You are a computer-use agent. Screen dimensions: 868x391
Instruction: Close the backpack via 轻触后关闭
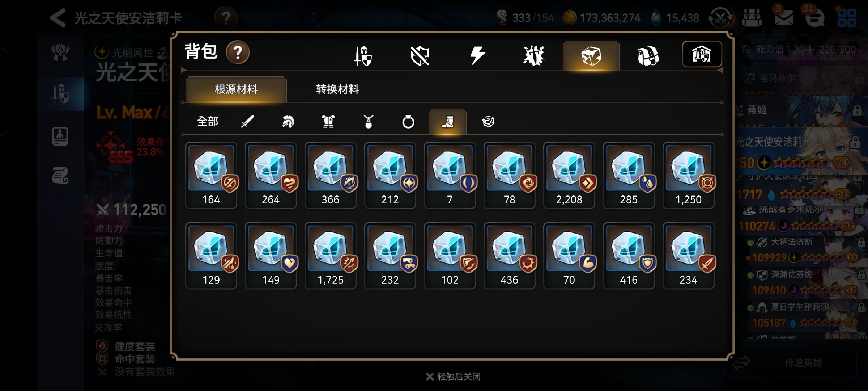tap(454, 377)
